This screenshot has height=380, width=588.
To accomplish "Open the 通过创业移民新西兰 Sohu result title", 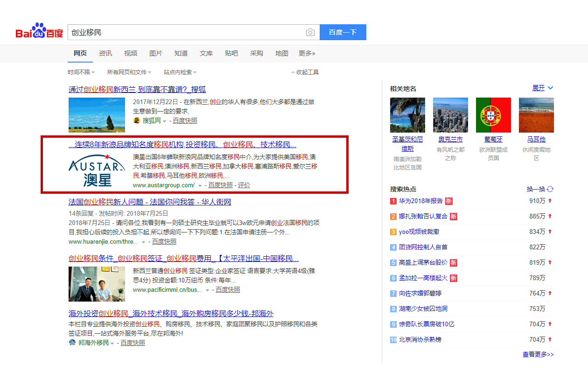I will (x=137, y=89).
